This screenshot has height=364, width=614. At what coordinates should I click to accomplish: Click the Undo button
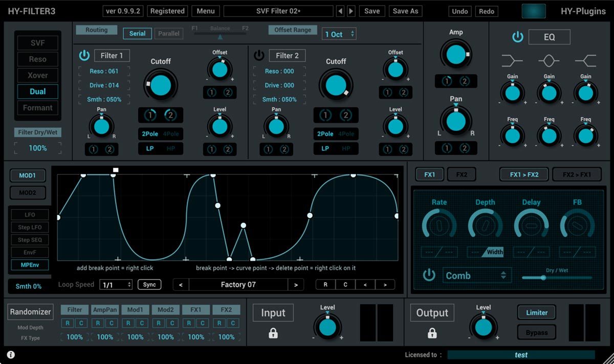click(x=460, y=11)
